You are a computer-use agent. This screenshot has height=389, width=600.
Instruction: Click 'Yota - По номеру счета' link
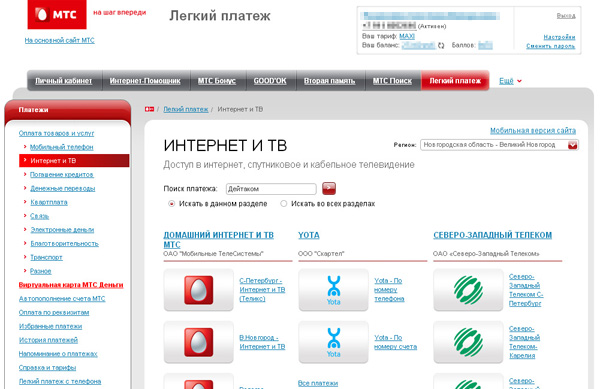(395, 342)
